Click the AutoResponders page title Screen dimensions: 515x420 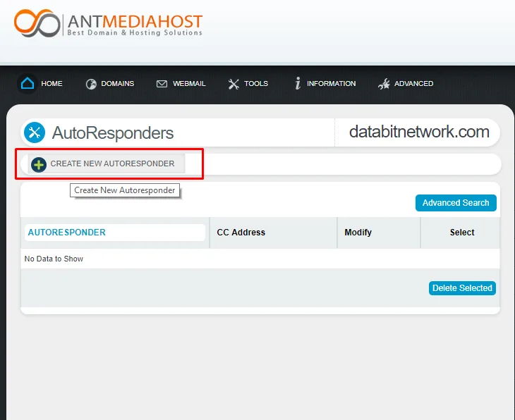click(x=113, y=133)
